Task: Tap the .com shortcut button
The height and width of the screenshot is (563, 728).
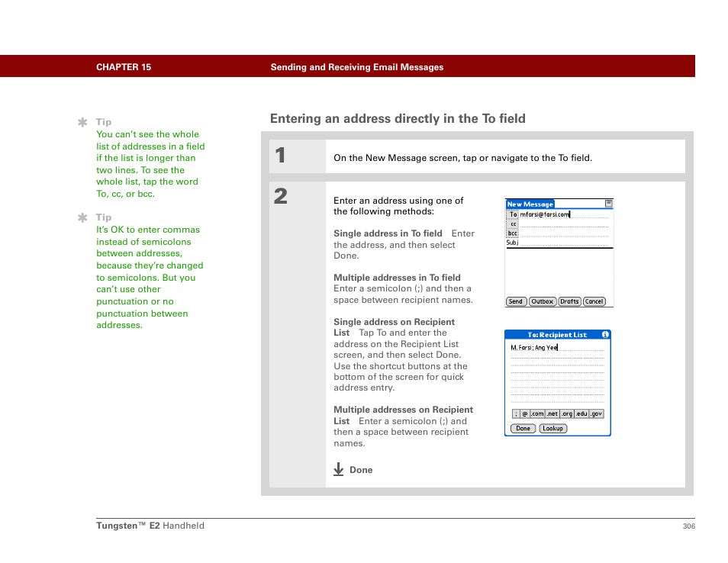Action: point(537,414)
